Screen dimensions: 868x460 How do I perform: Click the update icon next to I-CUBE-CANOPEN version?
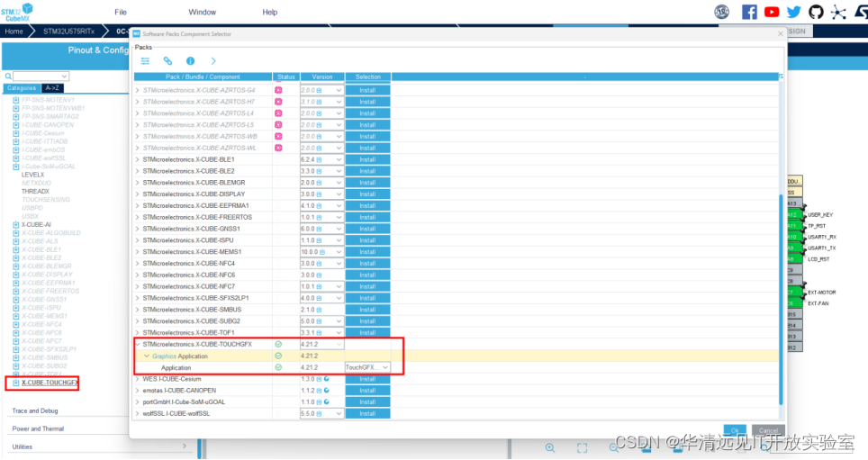pos(327,391)
